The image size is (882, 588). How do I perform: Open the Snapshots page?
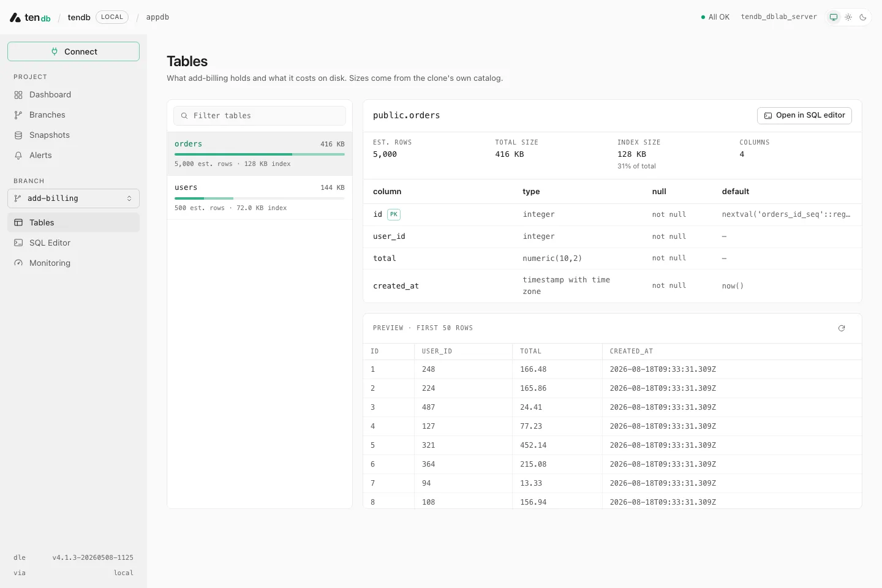[x=73, y=135]
